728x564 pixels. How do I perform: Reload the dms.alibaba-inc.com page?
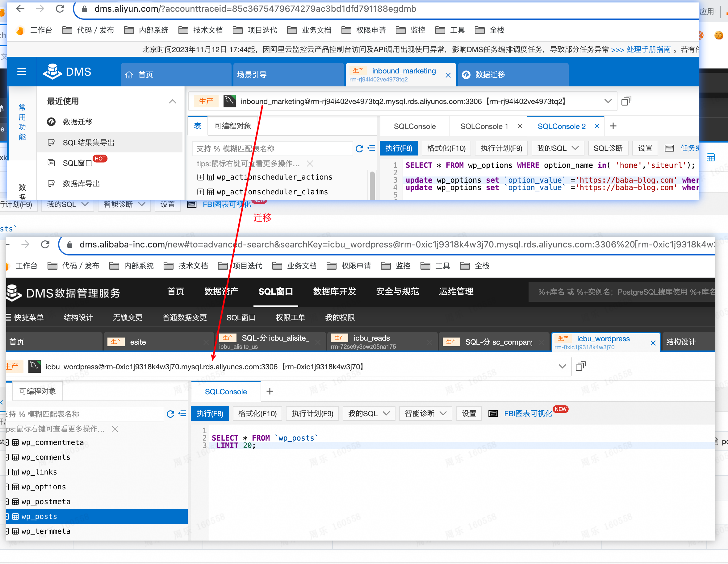click(45, 245)
